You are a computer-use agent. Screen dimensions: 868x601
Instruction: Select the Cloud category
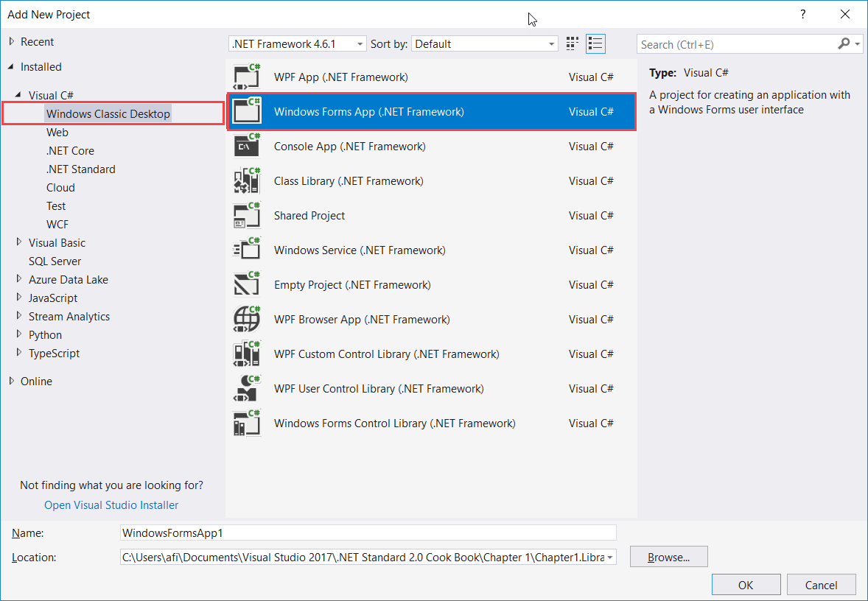point(60,188)
